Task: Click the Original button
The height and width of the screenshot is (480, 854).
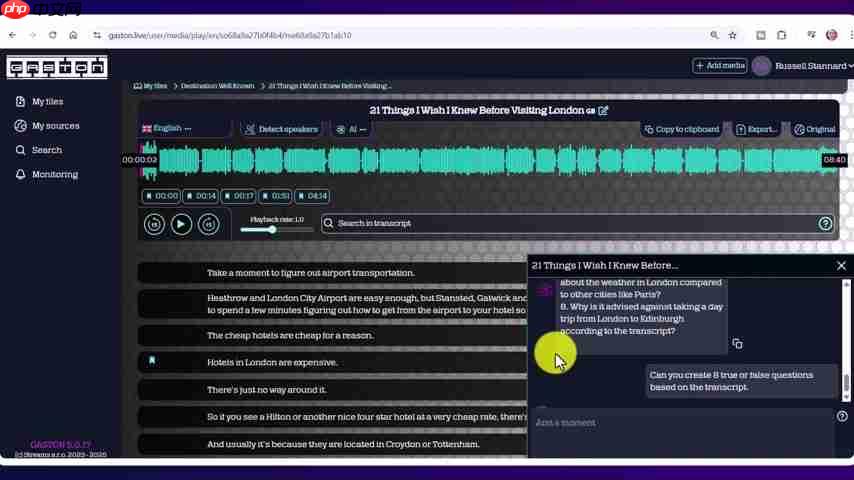Action: point(815,130)
